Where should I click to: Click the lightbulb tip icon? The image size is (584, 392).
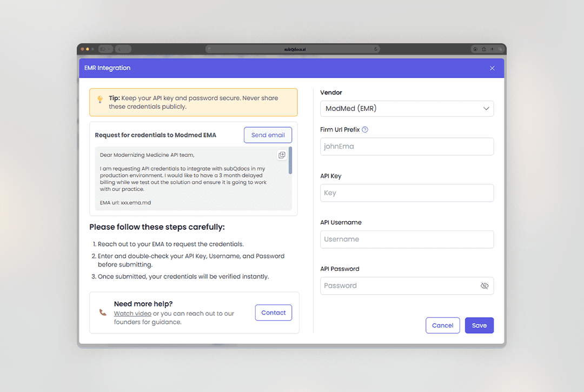(x=100, y=99)
